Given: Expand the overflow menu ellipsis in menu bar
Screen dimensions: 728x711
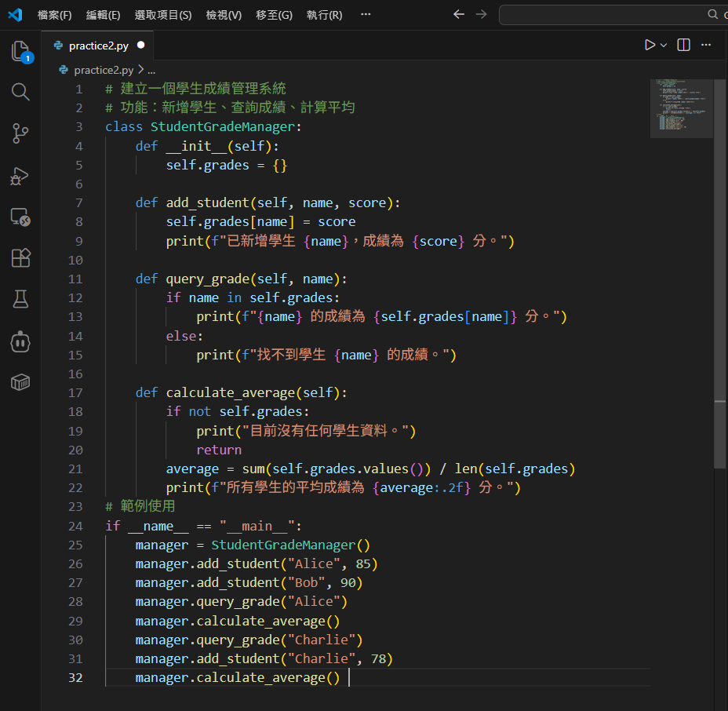Looking at the screenshot, I should (366, 15).
